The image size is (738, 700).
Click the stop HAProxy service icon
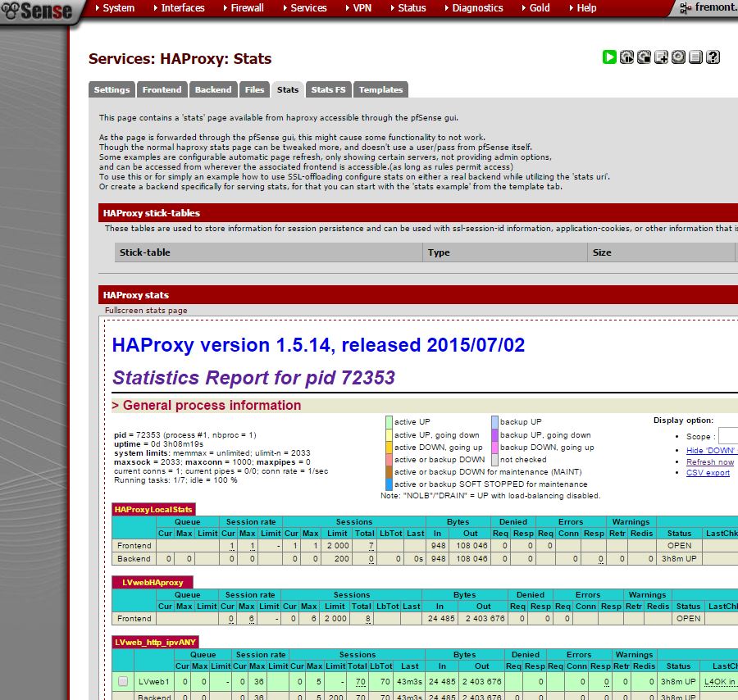pos(644,57)
